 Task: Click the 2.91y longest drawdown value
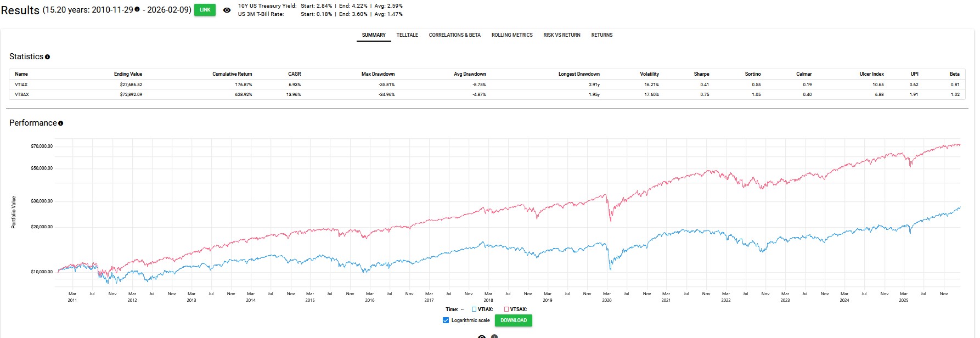click(594, 85)
